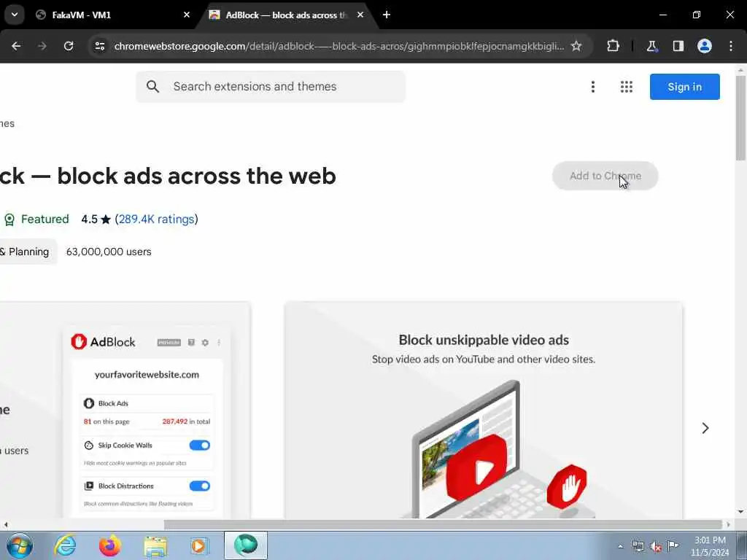Image resolution: width=747 pixels, height=560 pixels.
Task: Open the web store more options menu
Action: (593, 87)
